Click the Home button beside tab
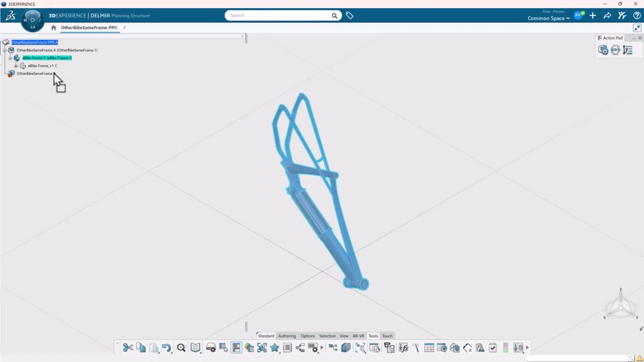The image size is (644, 362). (x=54, y=27)
